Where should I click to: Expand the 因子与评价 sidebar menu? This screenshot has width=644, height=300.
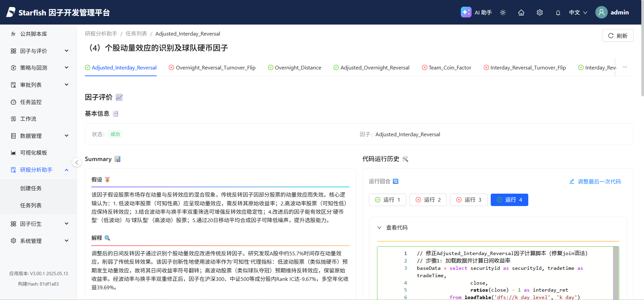click(40, 51)
